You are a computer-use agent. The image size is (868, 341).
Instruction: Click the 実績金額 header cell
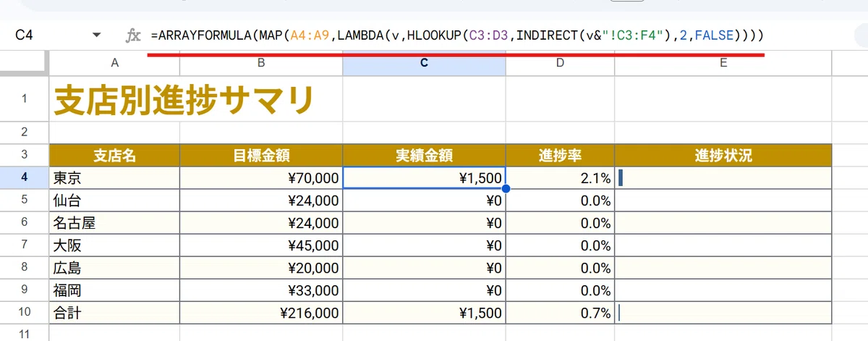coord(425,155)
